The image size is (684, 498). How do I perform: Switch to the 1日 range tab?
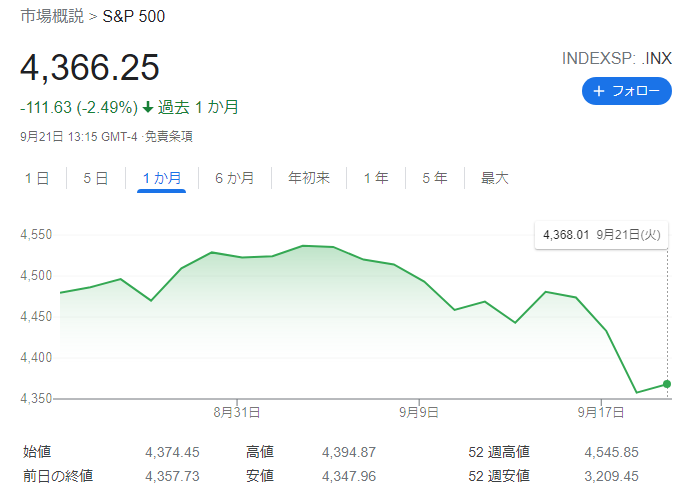pyautogui.click(x=37, y=178)
